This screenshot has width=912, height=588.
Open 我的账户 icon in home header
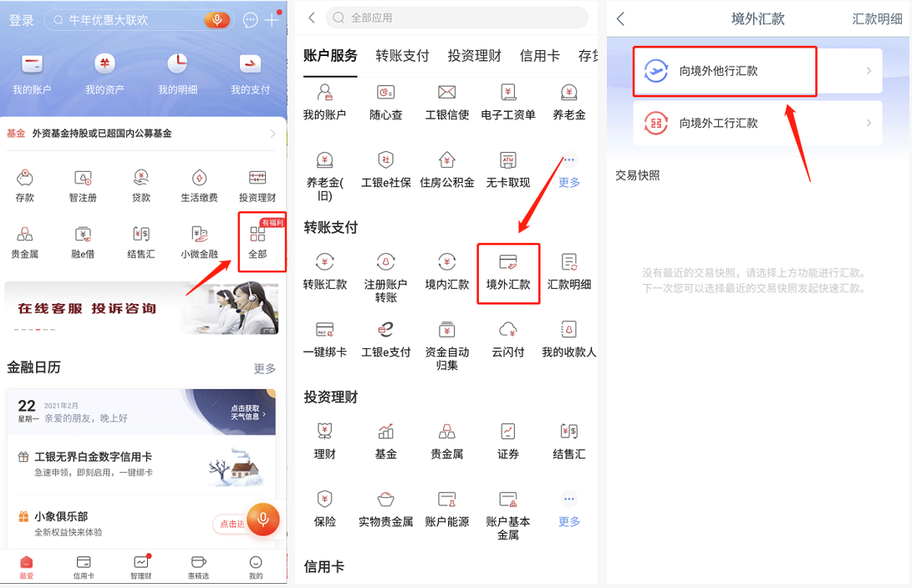pyautogui.click(x=32, y=64)
